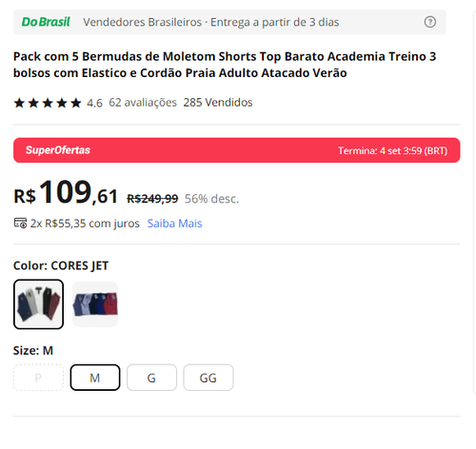
Task: Select the blue and red shorts color option
Action: pos(95,304)
